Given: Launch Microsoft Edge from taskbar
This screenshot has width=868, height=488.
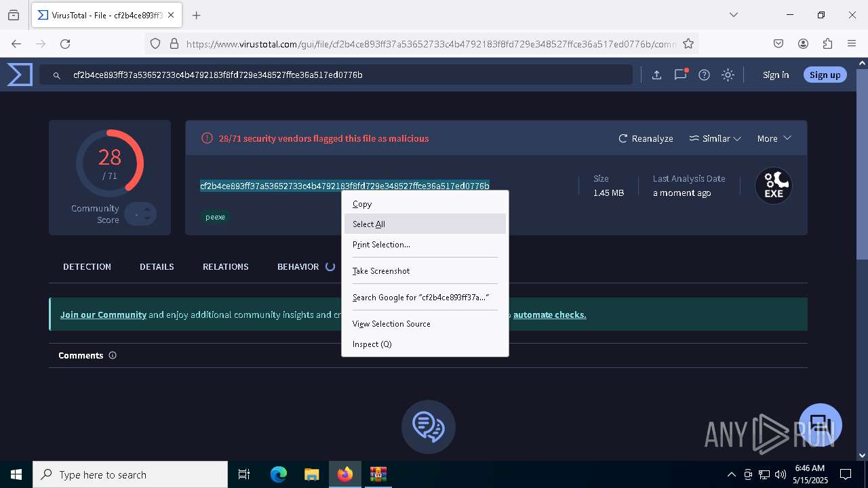Looking at the screenshot, I should [279, 474].
